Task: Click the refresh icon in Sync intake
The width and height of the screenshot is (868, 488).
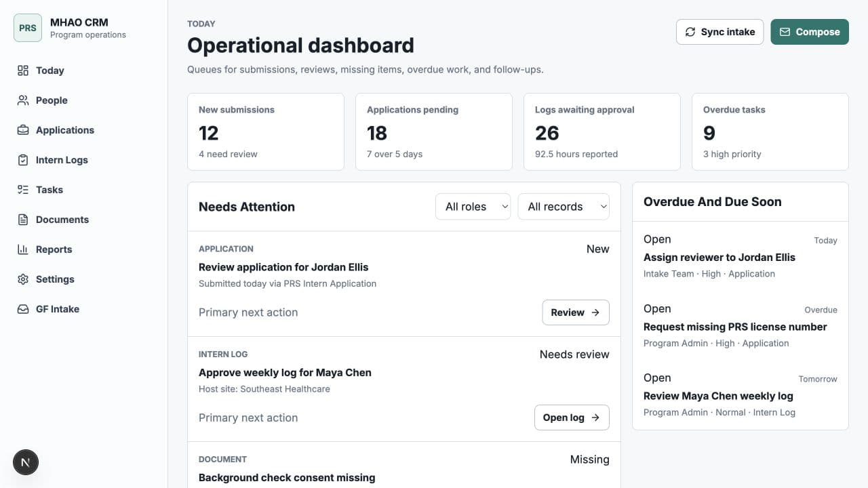Action: [690, 32]
